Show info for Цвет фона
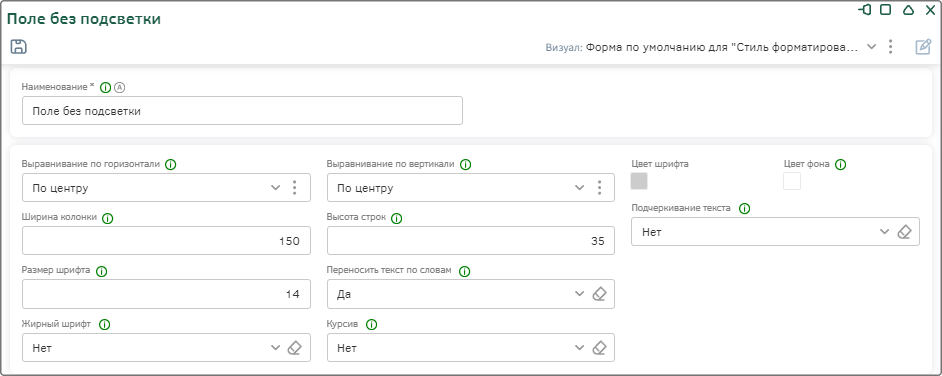 (840, 165)
